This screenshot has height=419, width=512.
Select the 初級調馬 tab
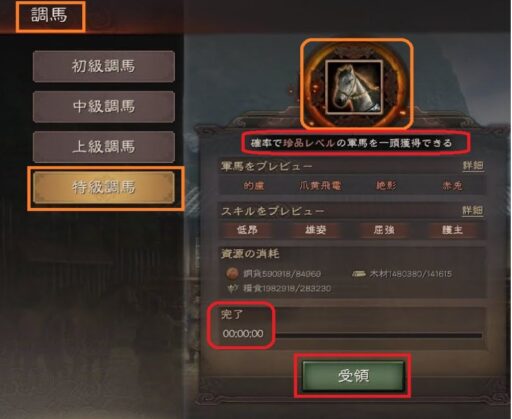[x=104, y=66]
